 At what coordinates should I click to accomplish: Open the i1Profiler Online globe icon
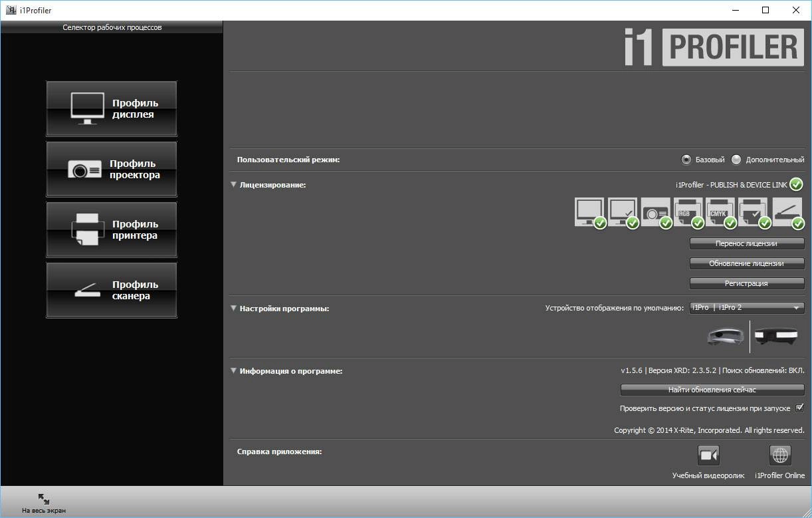(x=780, y=455)
